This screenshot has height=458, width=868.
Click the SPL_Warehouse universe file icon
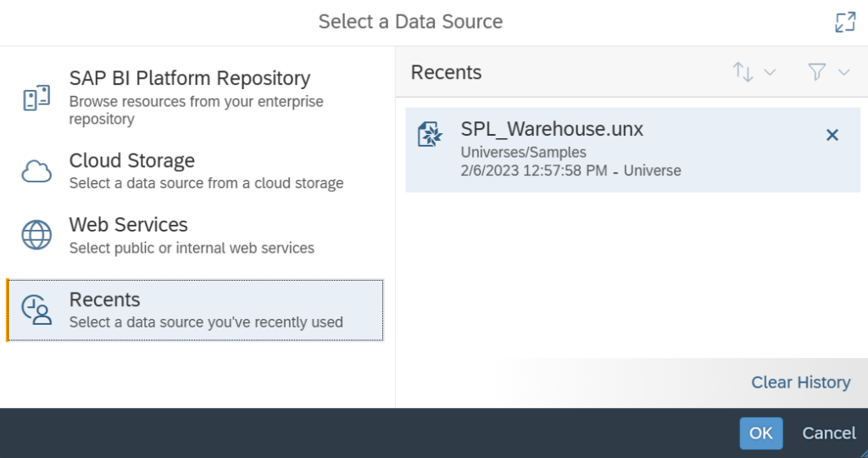(430, 134)
